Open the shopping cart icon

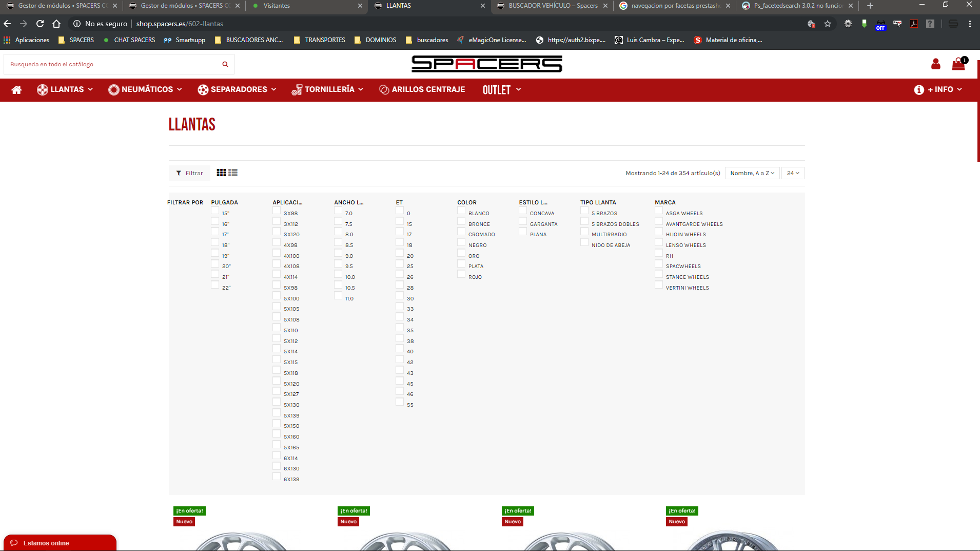pyautogui.click(x=958, y=64)
